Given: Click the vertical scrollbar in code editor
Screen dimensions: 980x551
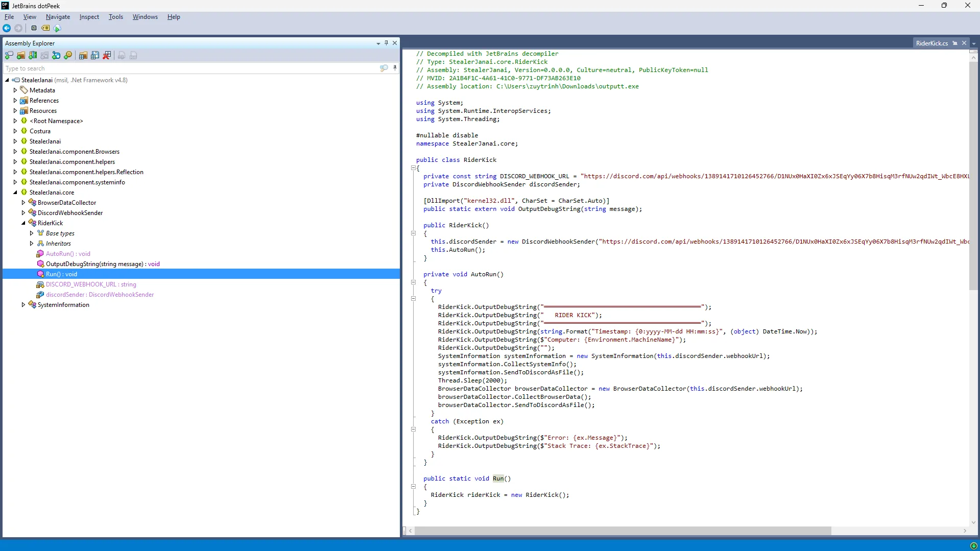Looking at the screenshot, I should click(973, 176).
